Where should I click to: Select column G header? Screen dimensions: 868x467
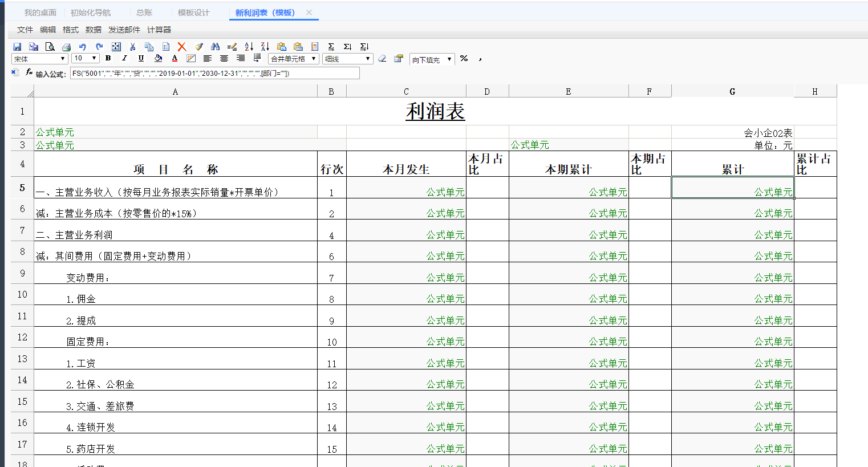[732, 91]
